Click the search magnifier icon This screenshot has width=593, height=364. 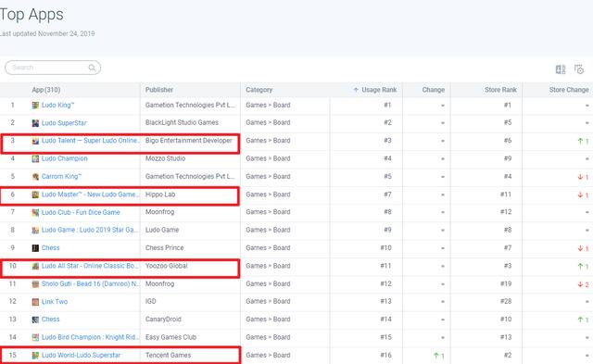(92, 68)
